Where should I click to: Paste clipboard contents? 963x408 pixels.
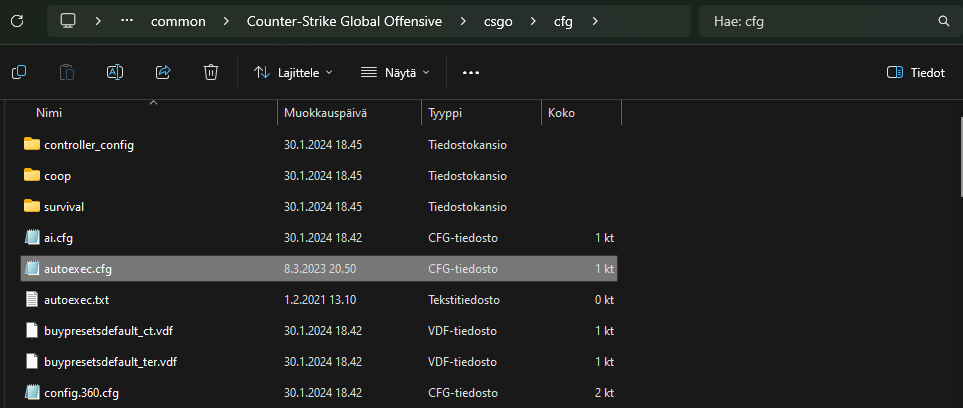coord(67,73)
